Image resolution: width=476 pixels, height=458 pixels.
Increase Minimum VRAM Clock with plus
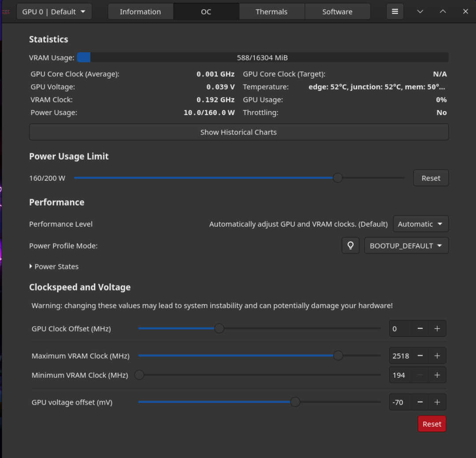pos(437,375)
